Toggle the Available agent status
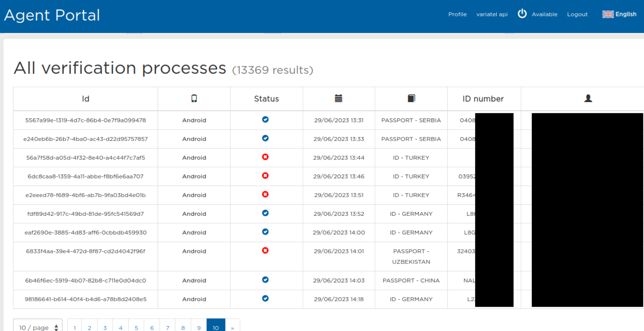 pos(544,14)
